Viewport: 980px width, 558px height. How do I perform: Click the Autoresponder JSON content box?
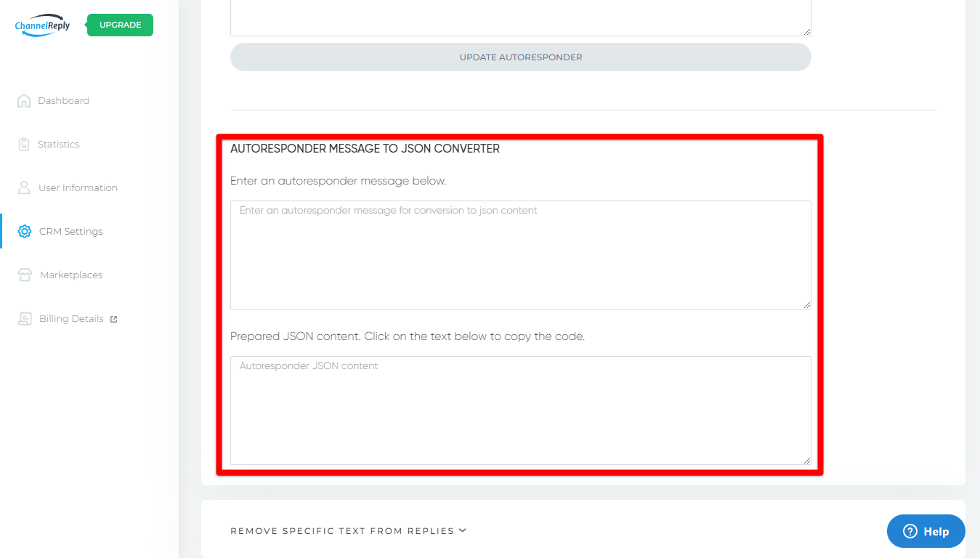pos(521,411)
